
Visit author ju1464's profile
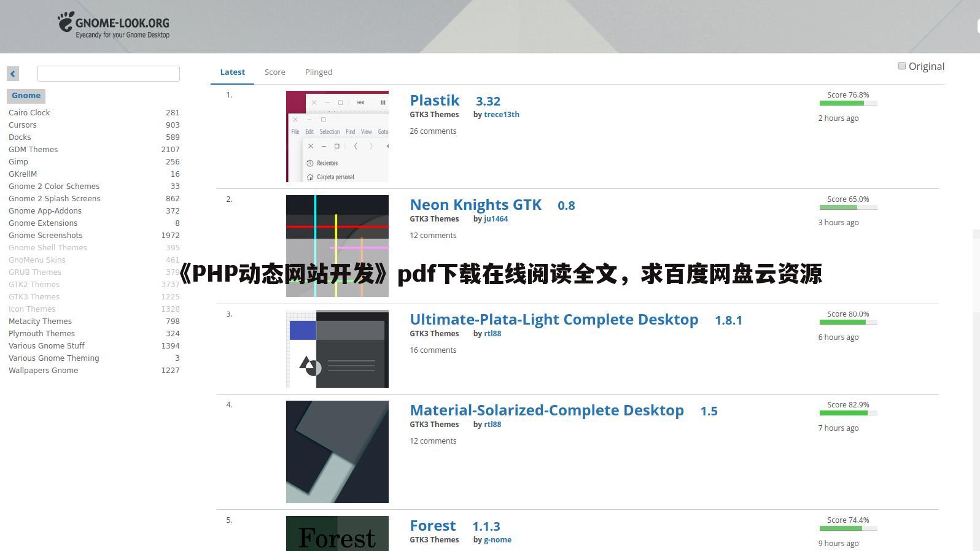point(496,219)
